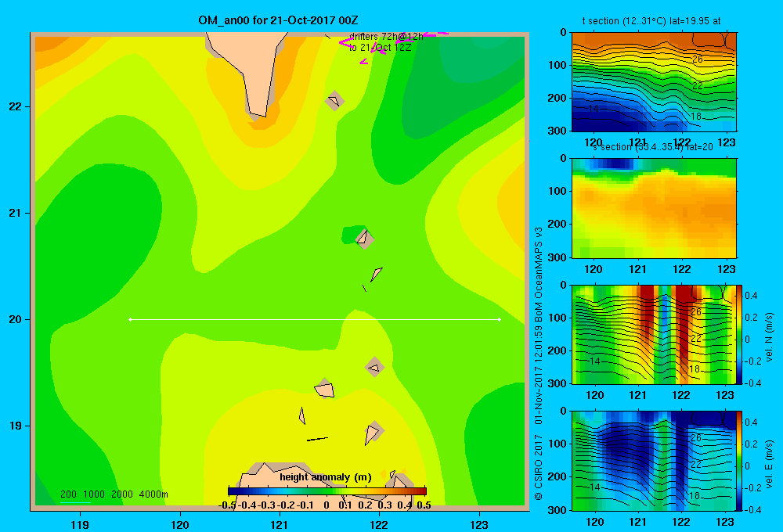Click longitude label 119 under the main map
Screen dimensions: 783x532
[x=80, y=524]
